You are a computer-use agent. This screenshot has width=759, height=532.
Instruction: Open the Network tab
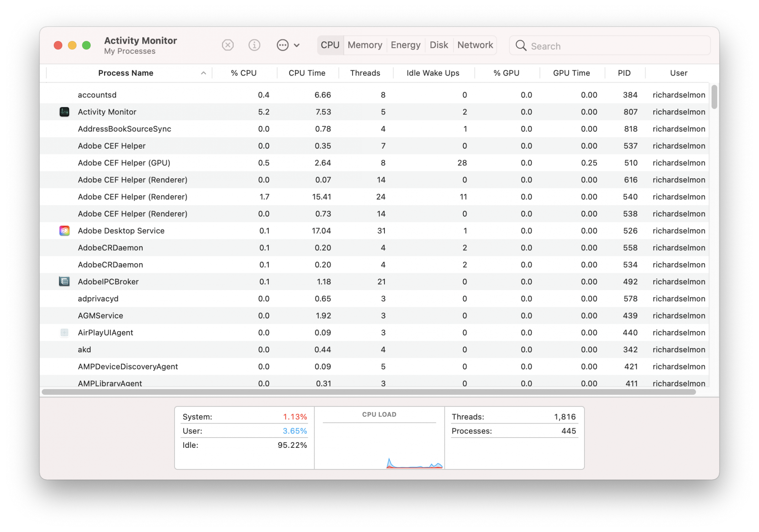point(475,45)
